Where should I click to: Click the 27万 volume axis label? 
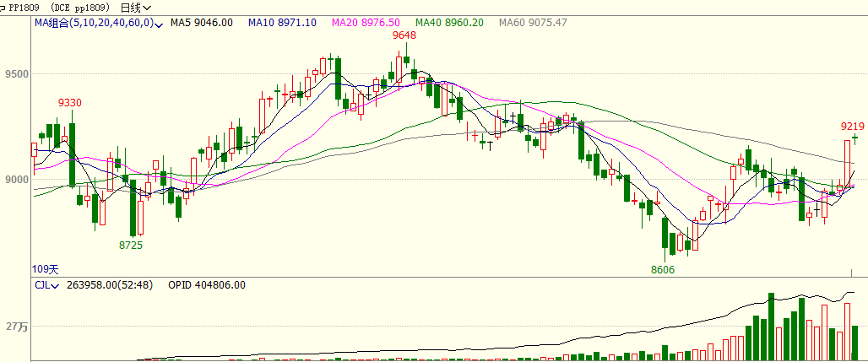pos(17,327)
